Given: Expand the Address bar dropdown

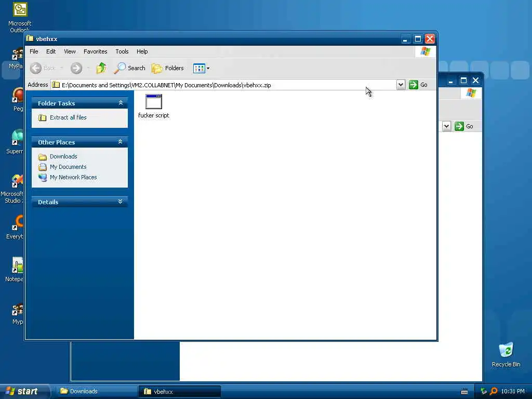Looking at the screenshot, I should (401, 85).
